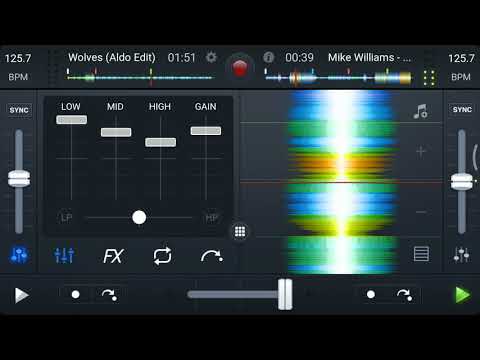The width and height of the screenshot is (480, 360).
Task: Open the settings gear icon
Action: tap(211, 57)
